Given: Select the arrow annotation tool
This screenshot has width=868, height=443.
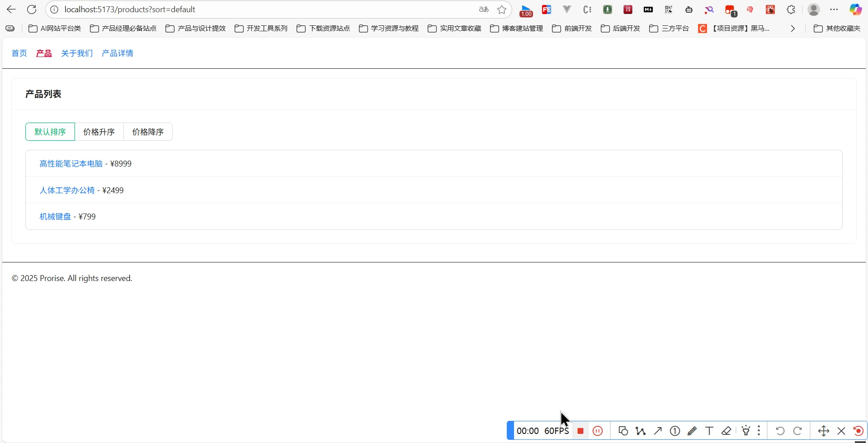Looking at the screenshot, I should pos(658,431).
